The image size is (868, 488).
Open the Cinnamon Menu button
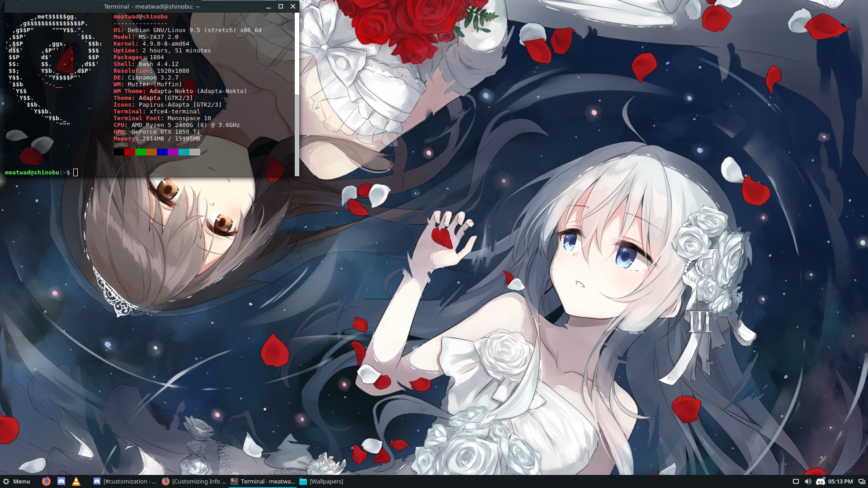pyautogui.click(x=17, y=481)
